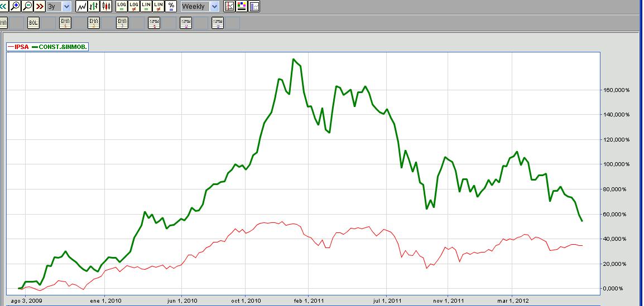Click the red scroll forward double-arrow
Screen dimensions: 644x306
point(40,6)
